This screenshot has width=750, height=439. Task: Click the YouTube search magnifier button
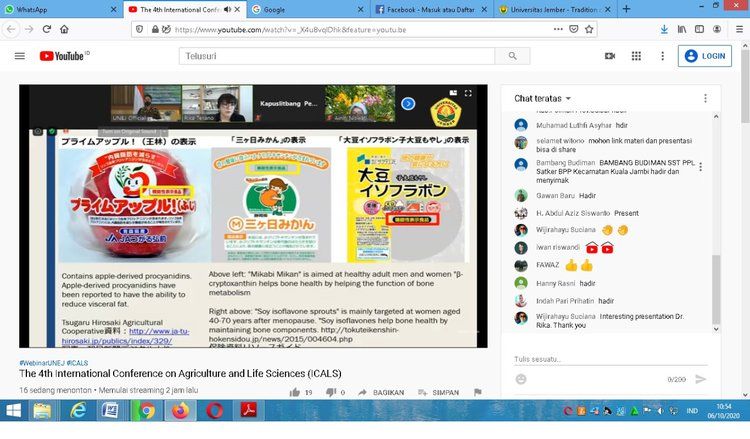[512, 56]
